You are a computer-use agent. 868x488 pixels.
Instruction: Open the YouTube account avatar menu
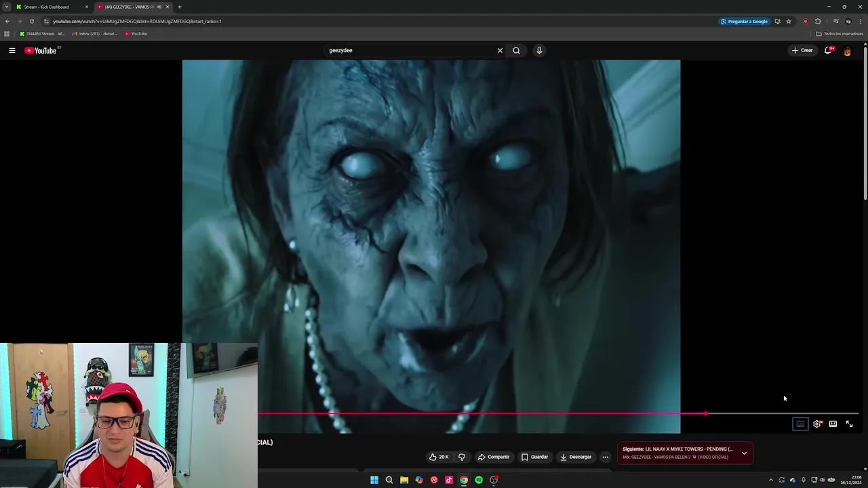[847, 50]
